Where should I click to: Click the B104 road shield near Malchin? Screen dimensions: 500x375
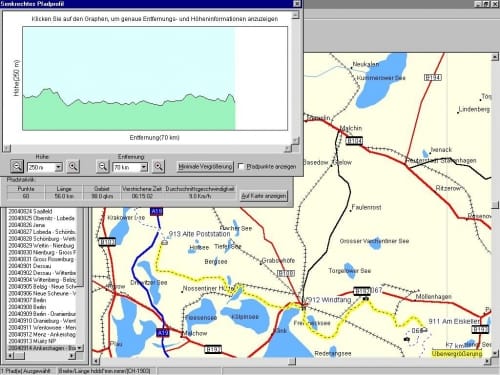tap(354, 141)
